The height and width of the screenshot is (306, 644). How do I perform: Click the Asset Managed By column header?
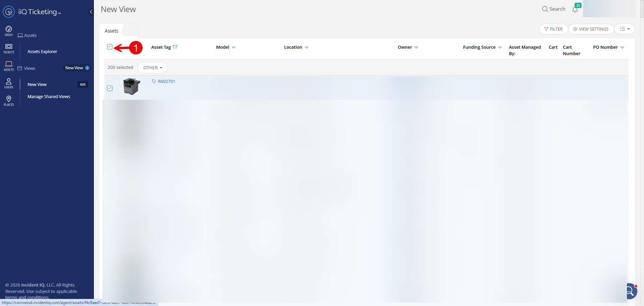pos(525,50)
